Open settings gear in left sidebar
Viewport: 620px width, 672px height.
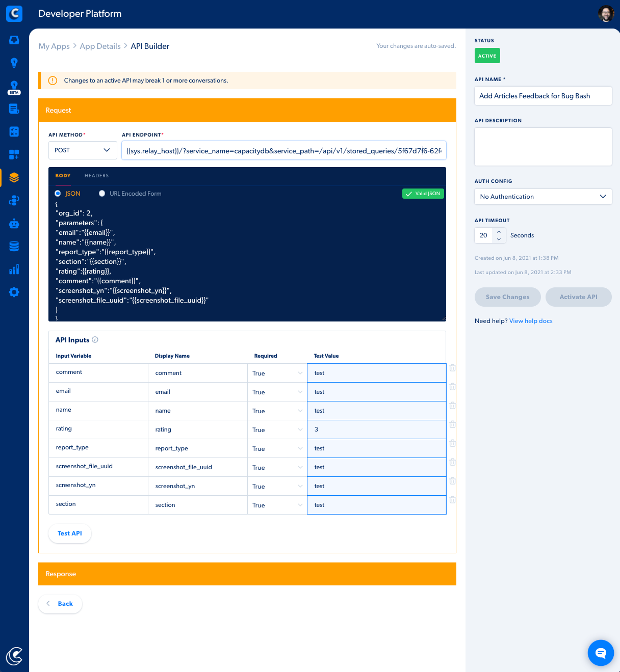pos(14,292)
